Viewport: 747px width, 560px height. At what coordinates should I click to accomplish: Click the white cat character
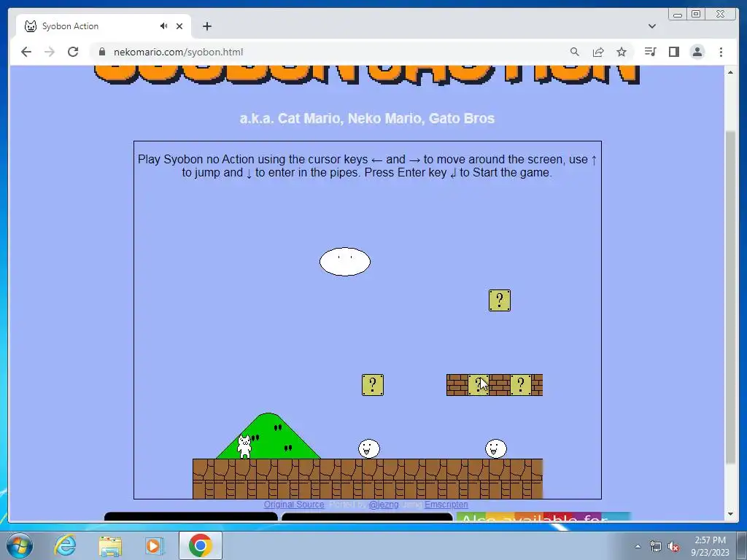tap(244, 447)
